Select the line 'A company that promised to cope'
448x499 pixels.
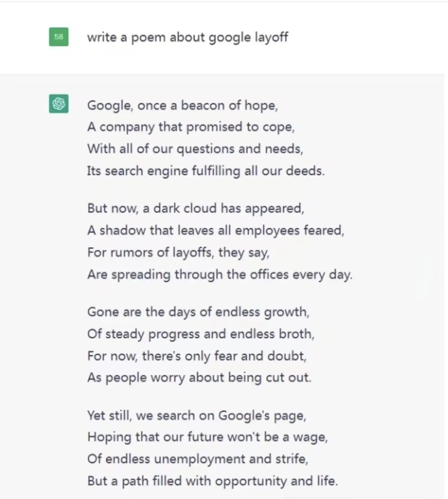(191, 127)
